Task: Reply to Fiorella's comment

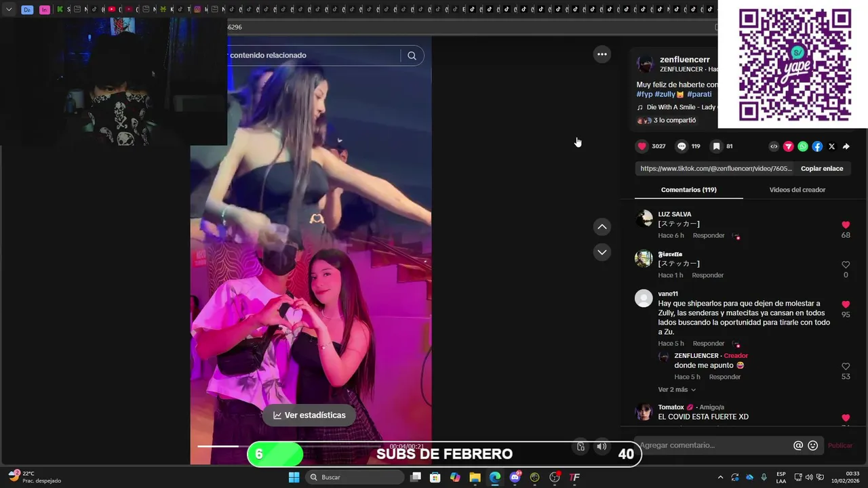Action: click(708, 275)
